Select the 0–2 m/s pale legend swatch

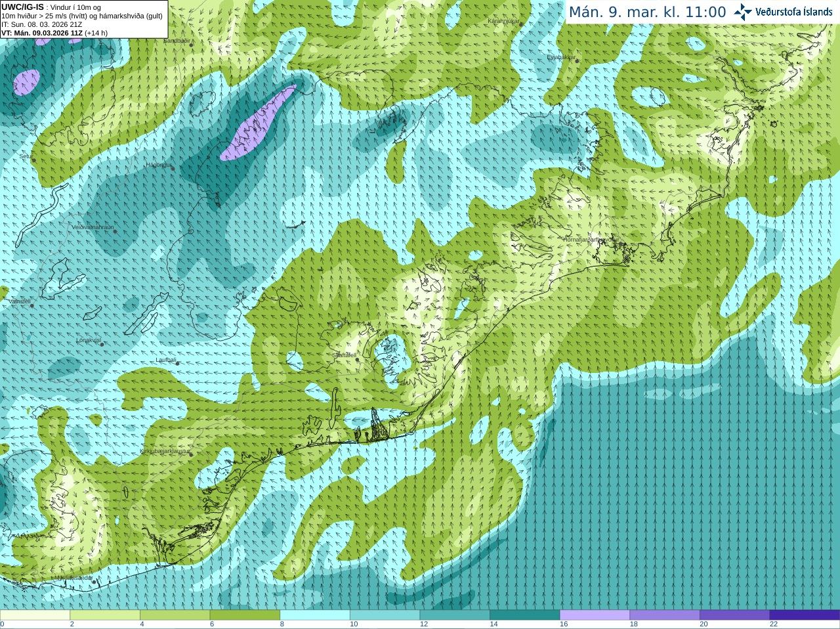(35, 615)
